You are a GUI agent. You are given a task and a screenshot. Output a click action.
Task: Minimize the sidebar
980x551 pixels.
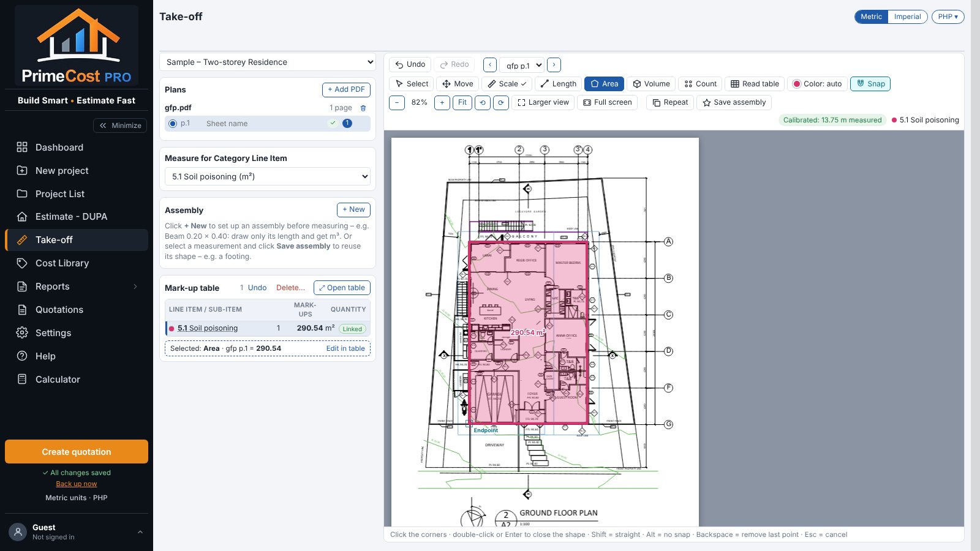[120, 126]
